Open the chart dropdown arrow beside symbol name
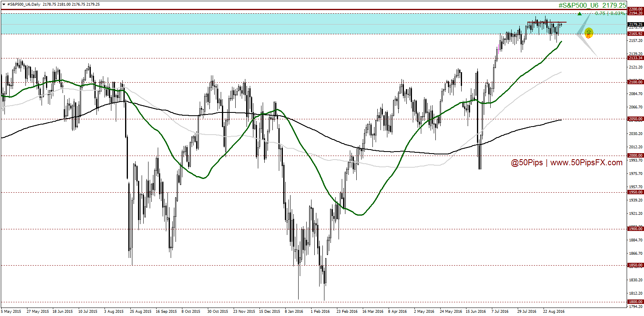The height and width of the screenshot is (316, 644). 3,4
